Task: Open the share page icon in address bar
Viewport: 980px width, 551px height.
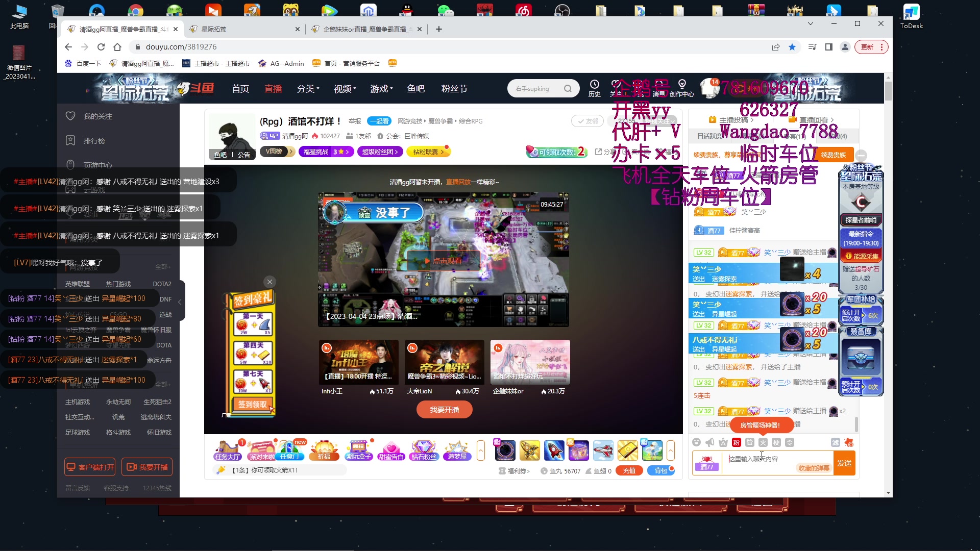Action: coord(776,47)
